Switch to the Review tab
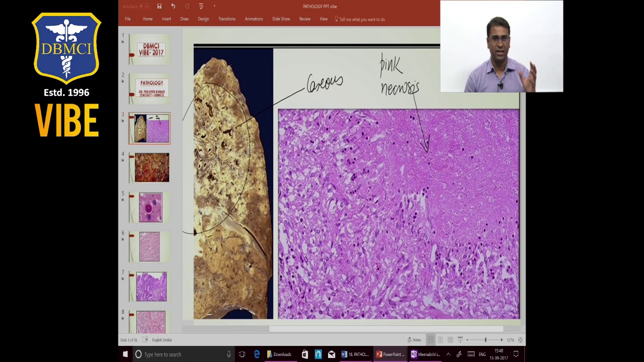 point(305,19)
